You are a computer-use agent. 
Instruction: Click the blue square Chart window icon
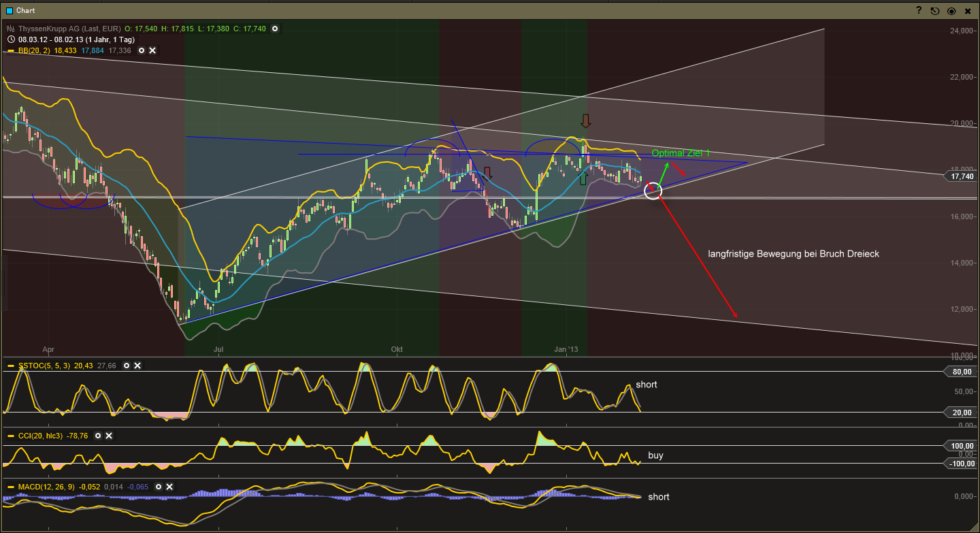10,11
